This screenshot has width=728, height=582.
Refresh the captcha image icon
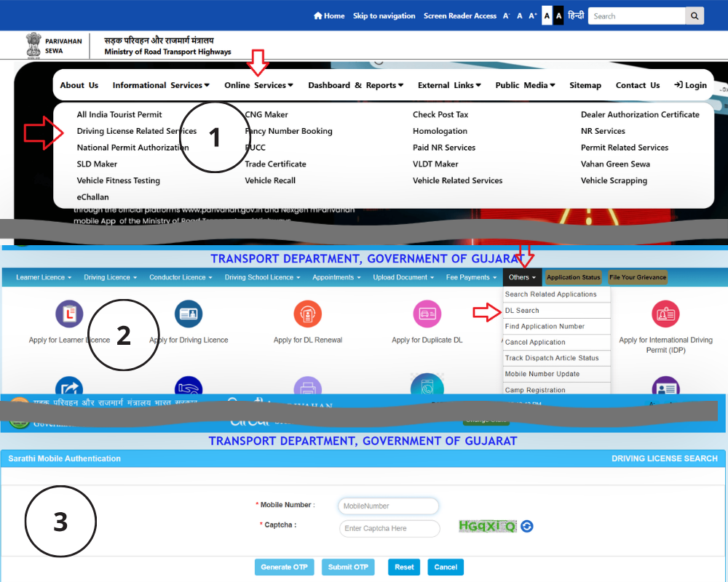(x=526, y=526)
